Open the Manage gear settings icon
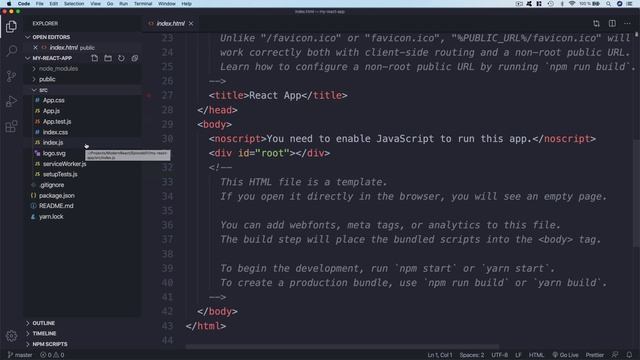Image resolution: width=640 pixels, height=360 pixels. tap(11, 336)
